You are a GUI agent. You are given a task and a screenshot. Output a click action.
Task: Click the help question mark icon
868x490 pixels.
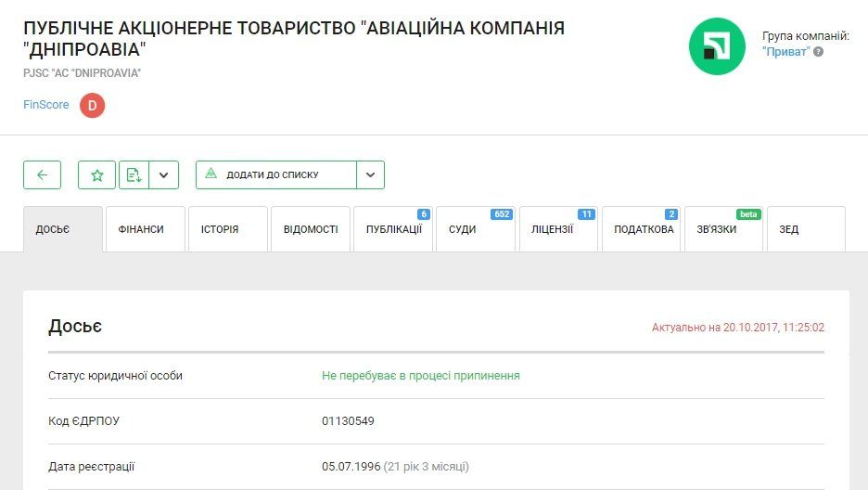[818, 52]
